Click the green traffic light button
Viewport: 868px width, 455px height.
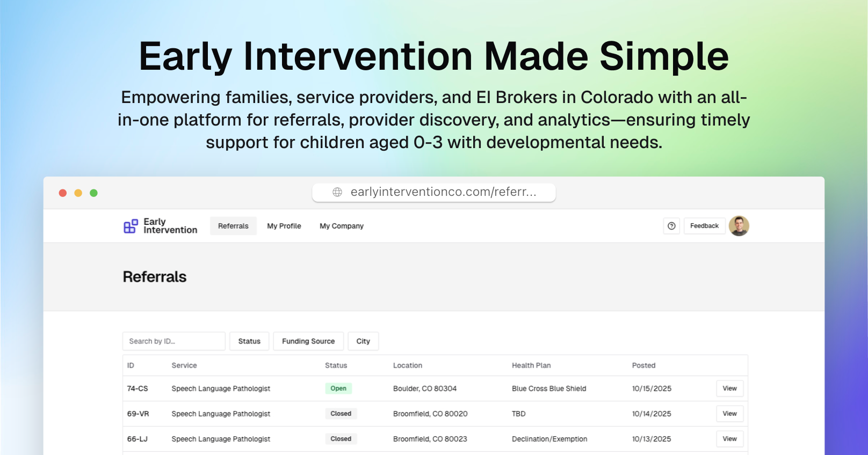coord(93,192)
